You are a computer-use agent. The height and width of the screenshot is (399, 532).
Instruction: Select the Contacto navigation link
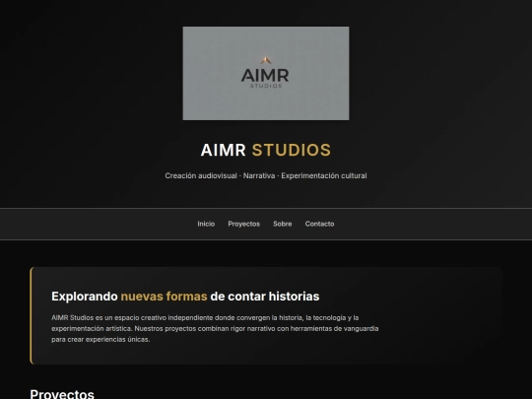[319, 224]
